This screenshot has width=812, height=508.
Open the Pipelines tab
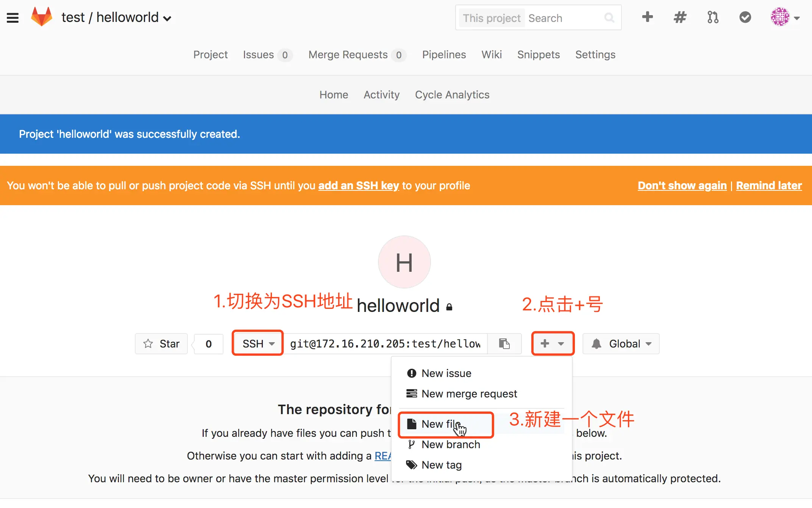(444, 55)
